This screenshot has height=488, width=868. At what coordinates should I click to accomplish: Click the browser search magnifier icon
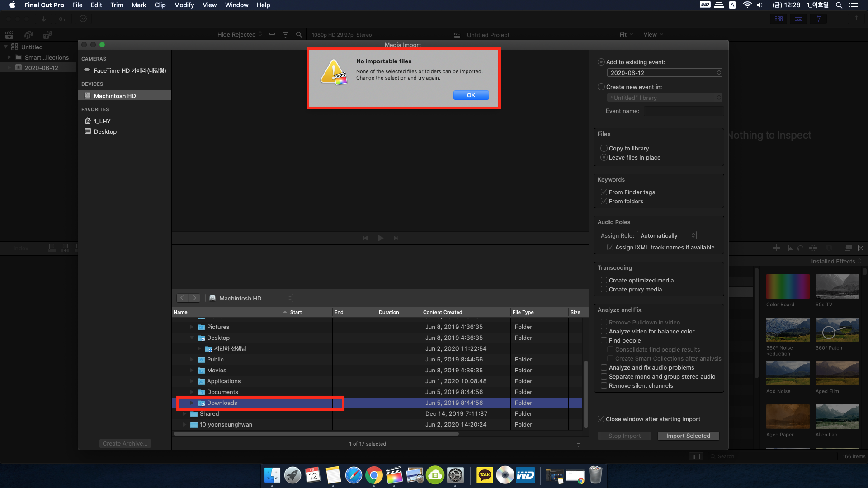point(299,34)
